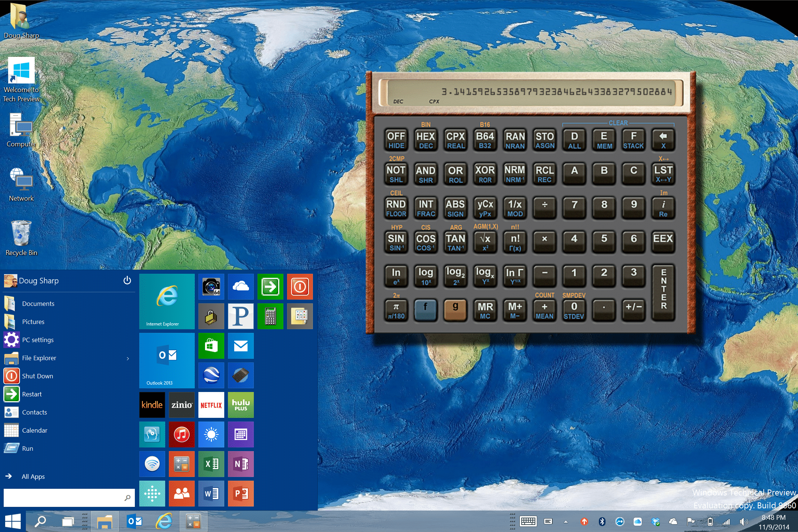Open Contacts from Start menu
Viewport: 798px width, 532px height.
coord(69,412)
